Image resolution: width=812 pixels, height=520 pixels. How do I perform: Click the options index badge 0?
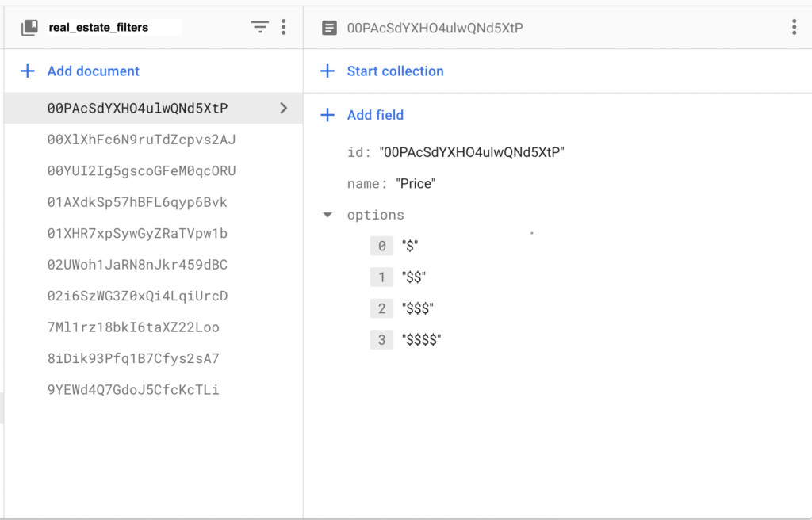point(381,246)
